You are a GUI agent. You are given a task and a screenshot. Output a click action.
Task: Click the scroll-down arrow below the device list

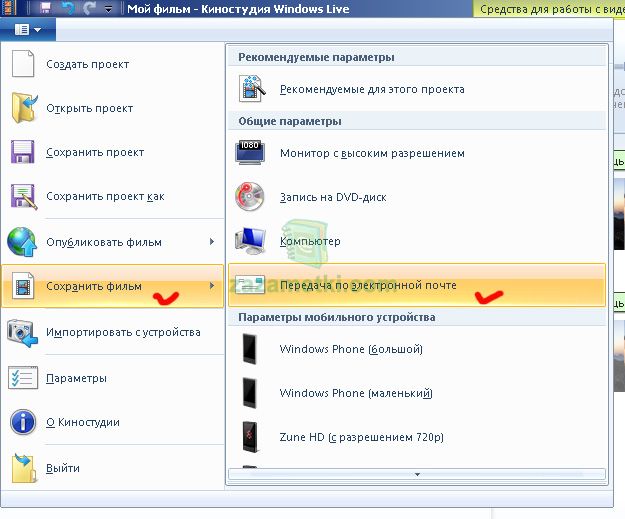click(417, 474)
